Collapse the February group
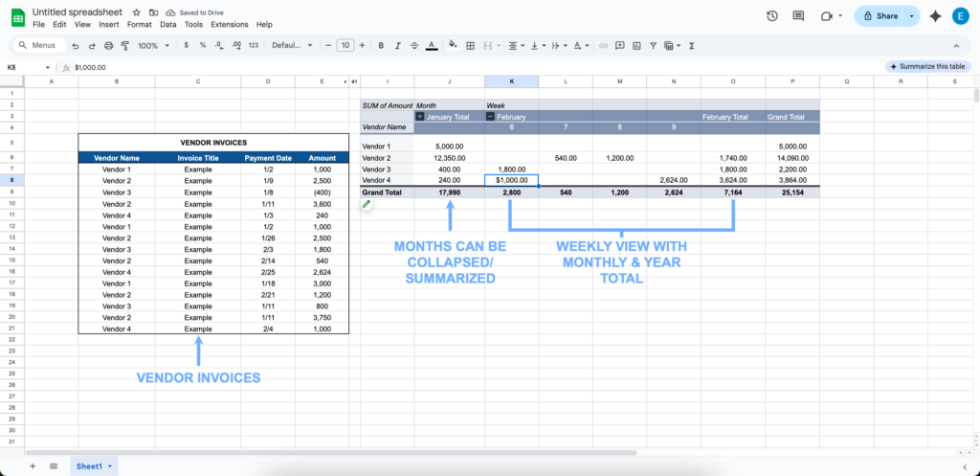 [490, 116]
